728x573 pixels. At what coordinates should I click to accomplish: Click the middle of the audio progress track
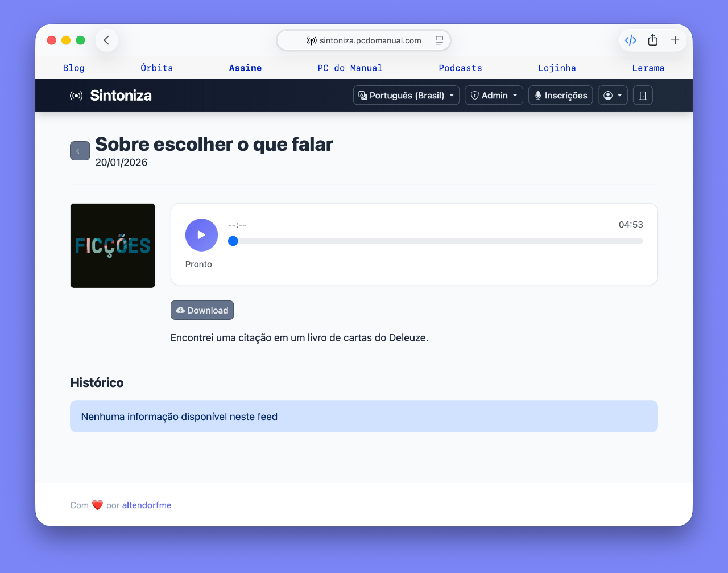pos(436,241)
